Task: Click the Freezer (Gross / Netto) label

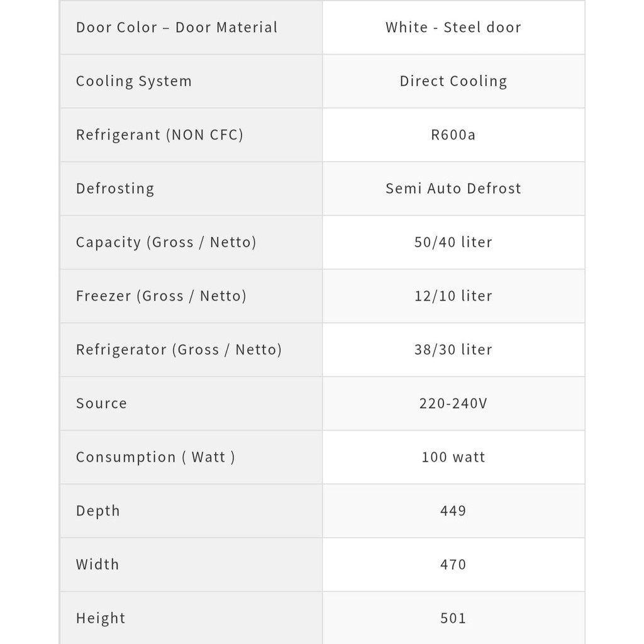Action: tap(161, 296)
